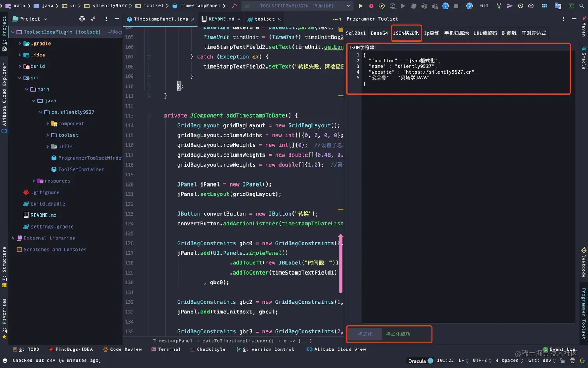Viewport: 588px width, 368px height.
Task: Show Git history clock icon
Action: [520, 6]
